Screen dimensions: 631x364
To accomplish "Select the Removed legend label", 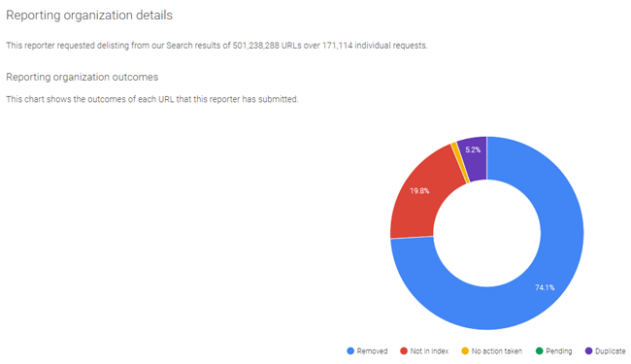I will coord(372,351).
